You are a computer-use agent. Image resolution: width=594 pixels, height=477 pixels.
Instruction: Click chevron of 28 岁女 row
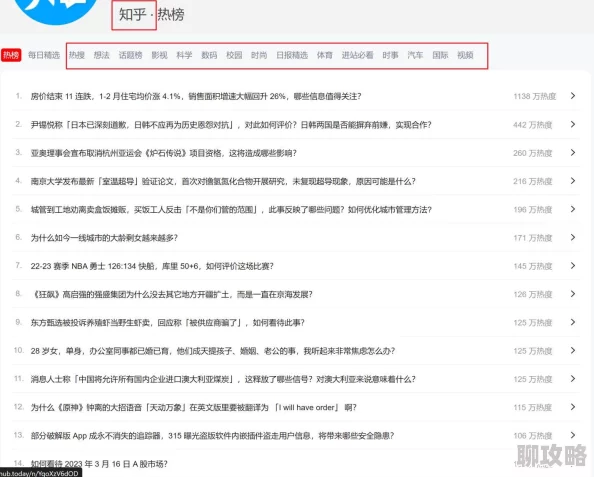[x=573, y=350]
